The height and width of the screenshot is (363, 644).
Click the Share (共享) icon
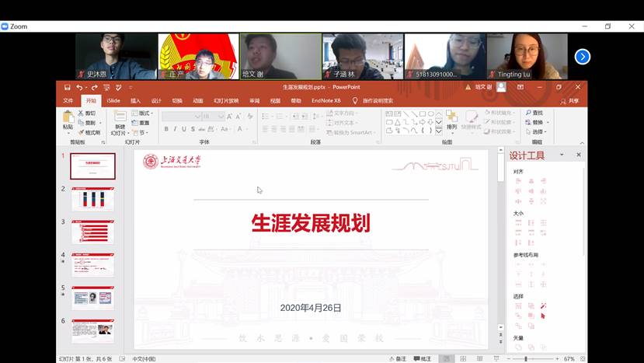569,100
